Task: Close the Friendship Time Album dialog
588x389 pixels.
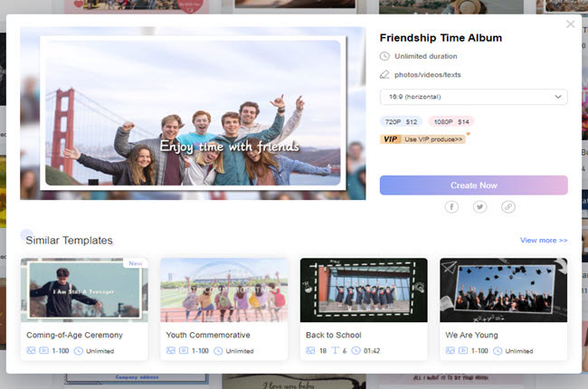Action: 571,24
